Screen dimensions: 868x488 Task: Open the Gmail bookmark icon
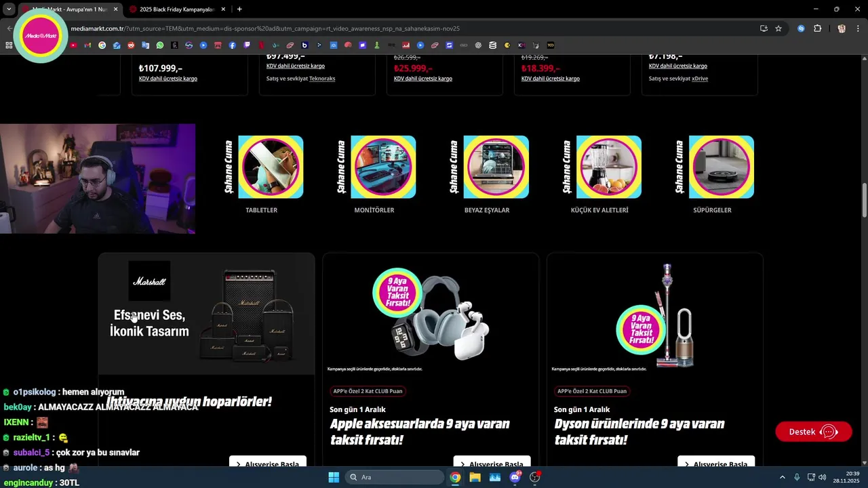tap(87, 45)
